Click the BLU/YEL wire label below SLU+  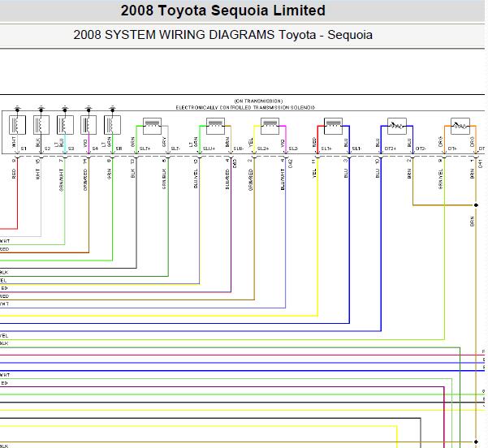(196, 179)
